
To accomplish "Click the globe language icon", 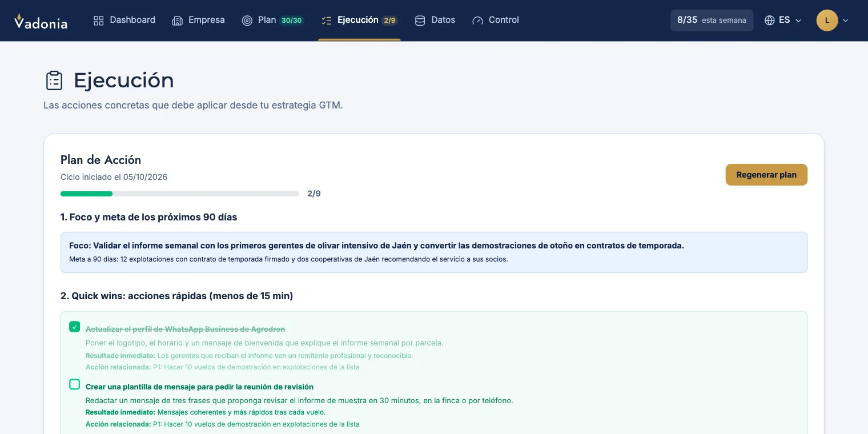I will [x=770, y=21].
